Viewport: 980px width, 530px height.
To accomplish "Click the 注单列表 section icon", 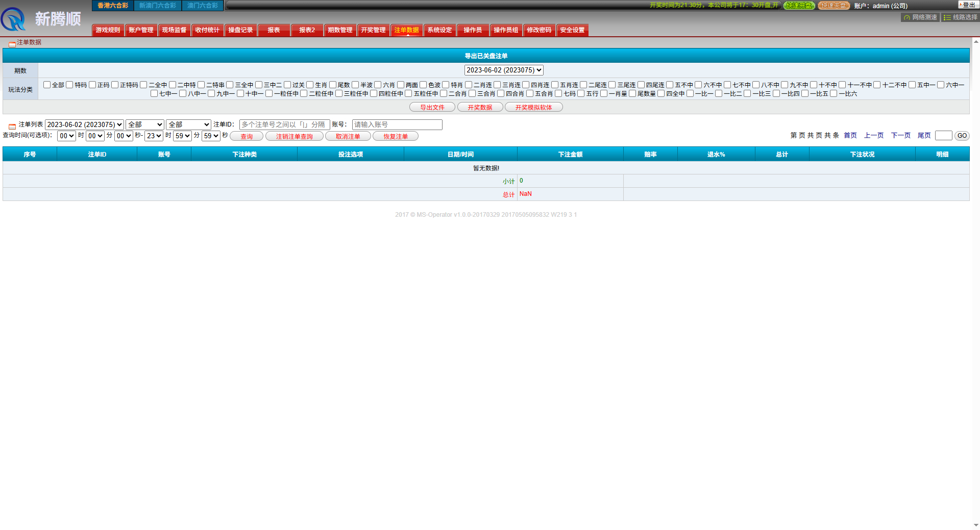I will click(12, 126).
